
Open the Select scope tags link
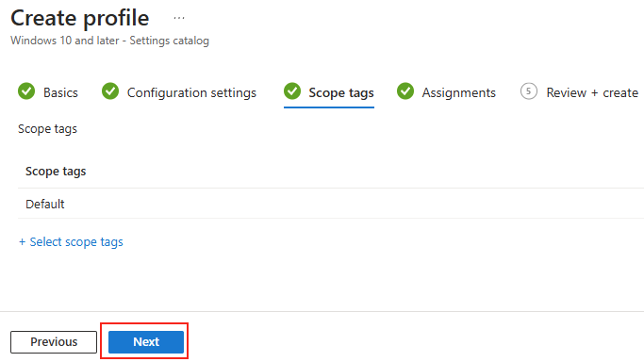(76, 242)
